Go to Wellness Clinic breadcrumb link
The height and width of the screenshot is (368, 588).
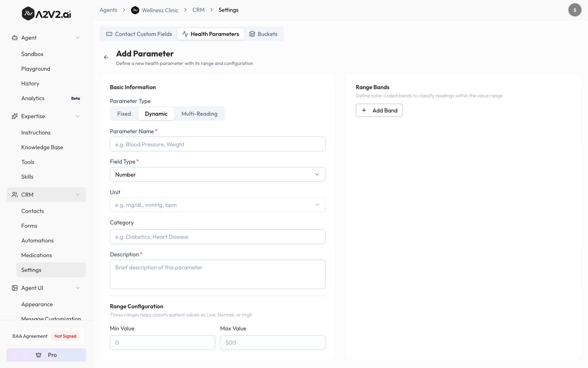[x=160, y=10]
